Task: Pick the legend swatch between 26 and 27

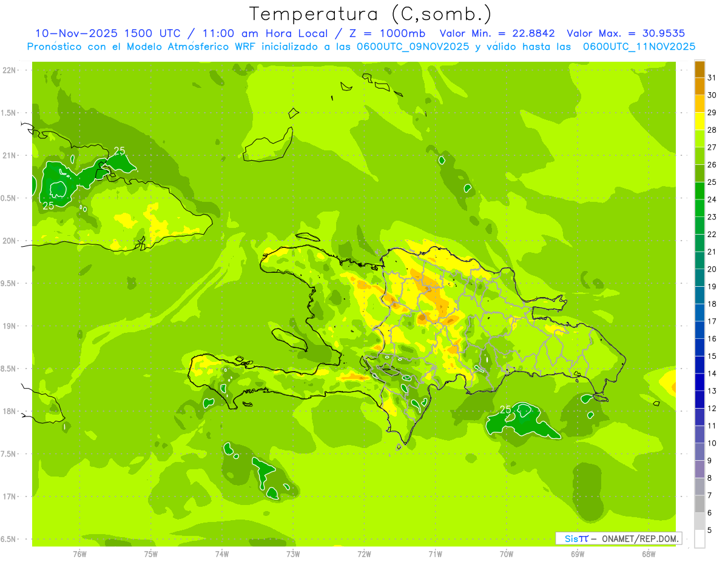Action: click(x=699, y=156)
